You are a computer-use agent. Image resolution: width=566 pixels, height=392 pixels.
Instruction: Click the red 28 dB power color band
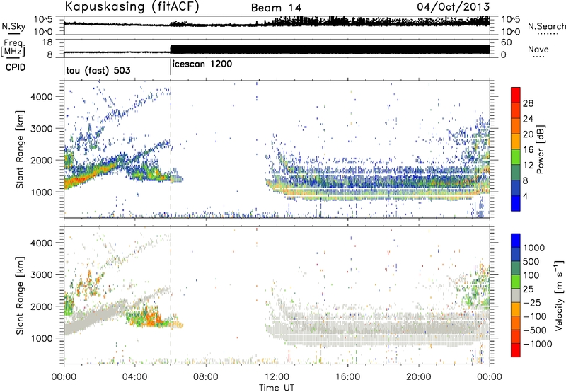point(516,96)
